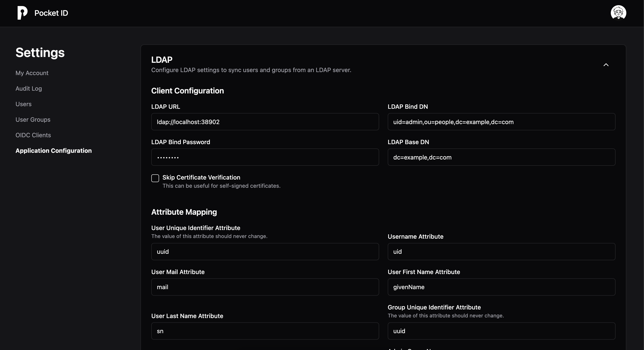Click User First Name Attribute input
The image size is (644, 350).
coord(501,287)
